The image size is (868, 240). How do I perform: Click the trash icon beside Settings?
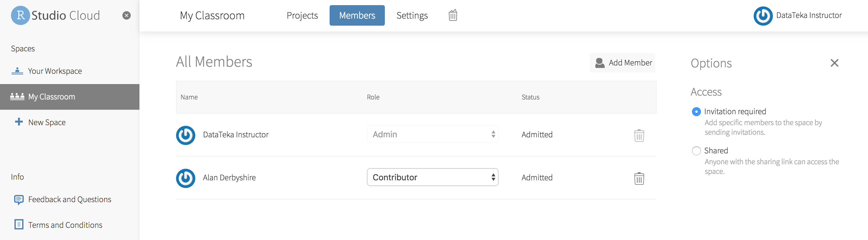pos(453,15)
